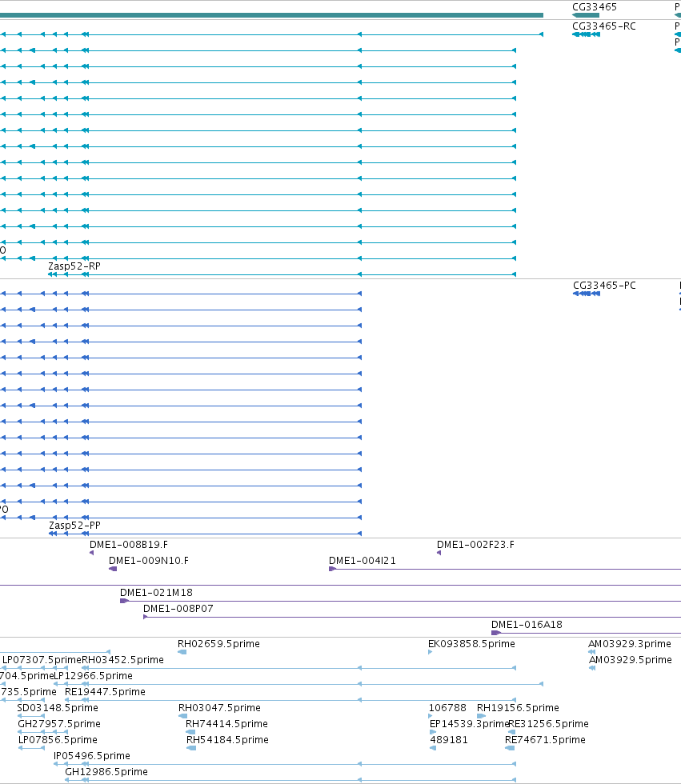Click the Zasp52-PP protein label

point(74,525)
